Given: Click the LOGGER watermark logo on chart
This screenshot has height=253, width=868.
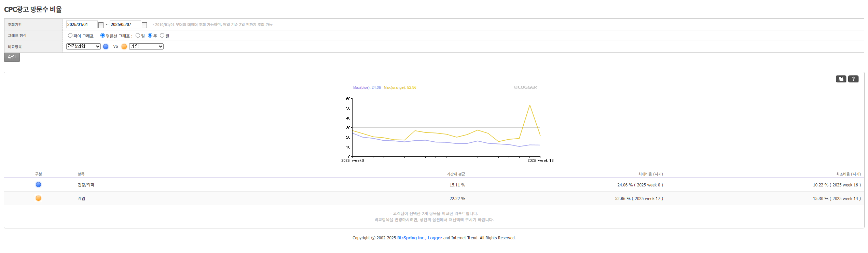Looking at the screenshot, I should pyautogui.click(x=525, y=87).
